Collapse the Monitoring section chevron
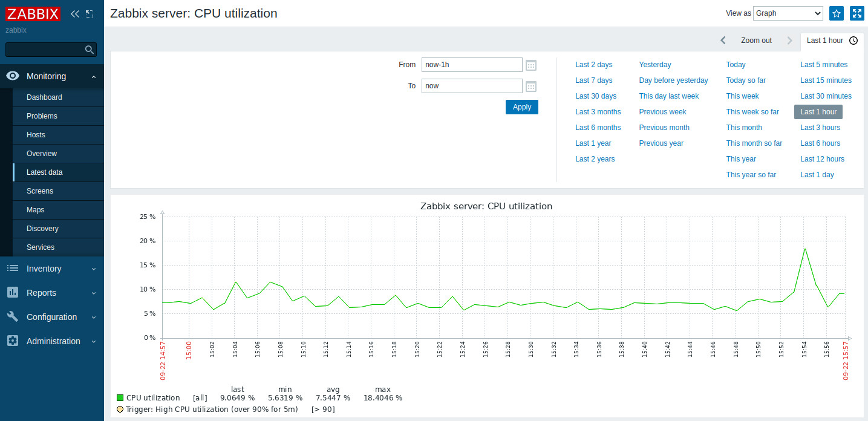 (x=94, y=76)
